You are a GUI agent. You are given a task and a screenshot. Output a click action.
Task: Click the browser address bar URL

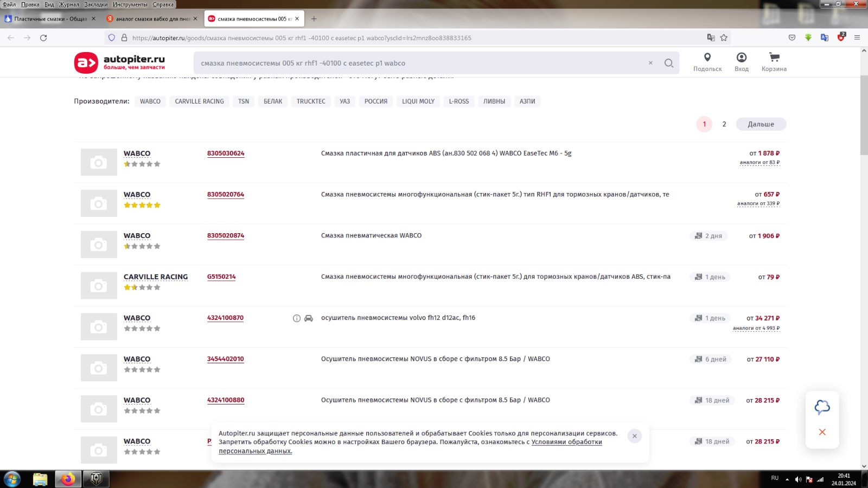point(302,38)
